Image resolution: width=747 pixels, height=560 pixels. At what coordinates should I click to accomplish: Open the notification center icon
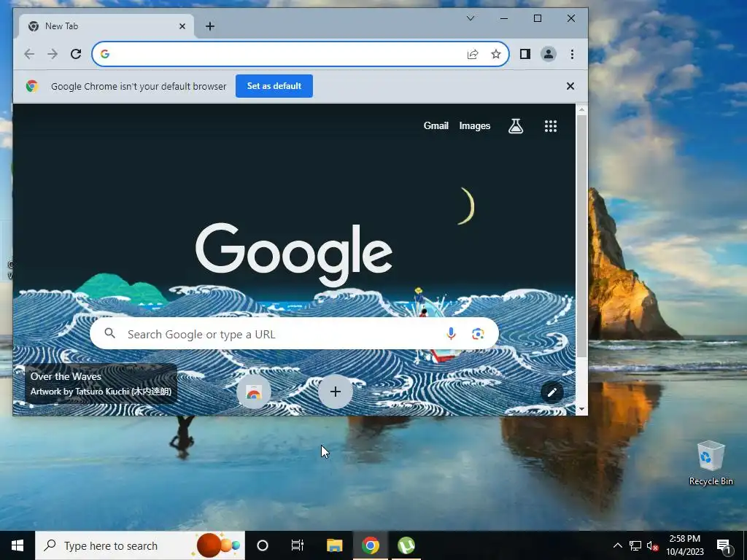(724, 547)
